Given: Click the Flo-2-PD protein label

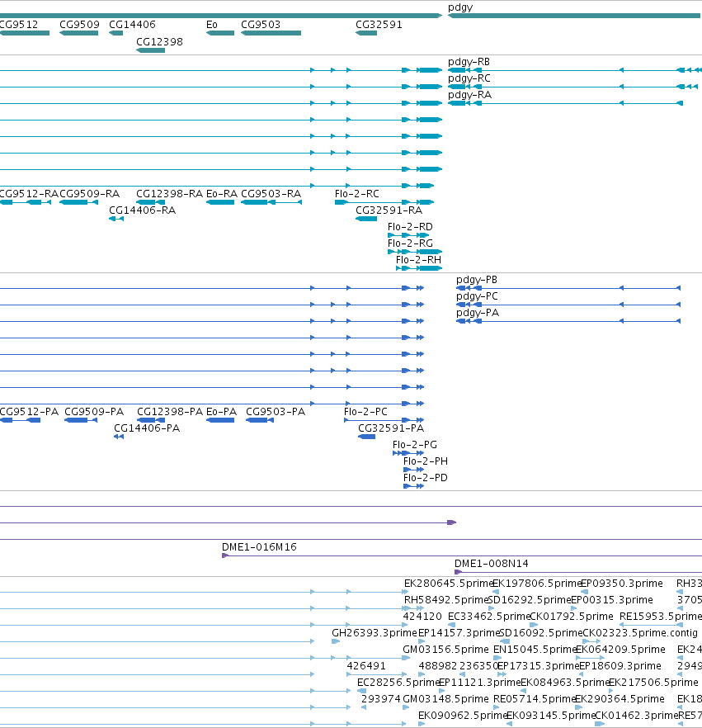Looking at the screenshot, I should click(x=426, y=478).
